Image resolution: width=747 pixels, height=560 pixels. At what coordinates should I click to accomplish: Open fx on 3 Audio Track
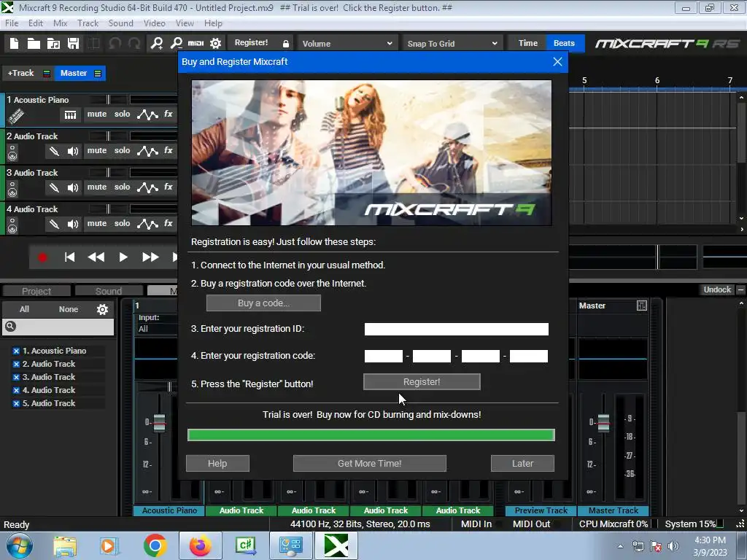point(169,187)
